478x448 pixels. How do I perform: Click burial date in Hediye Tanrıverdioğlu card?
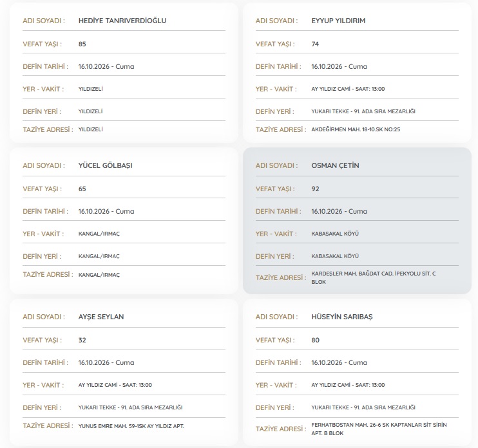[106, 67]
